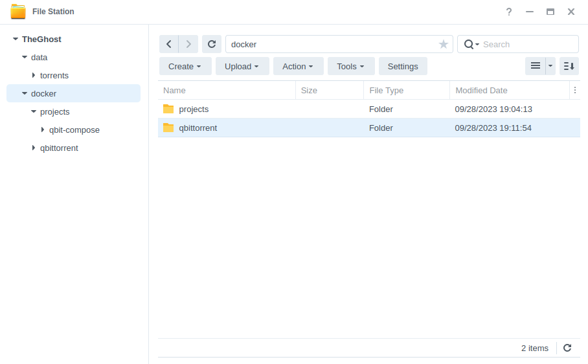Click Folder type in projects row

point(381,109)
